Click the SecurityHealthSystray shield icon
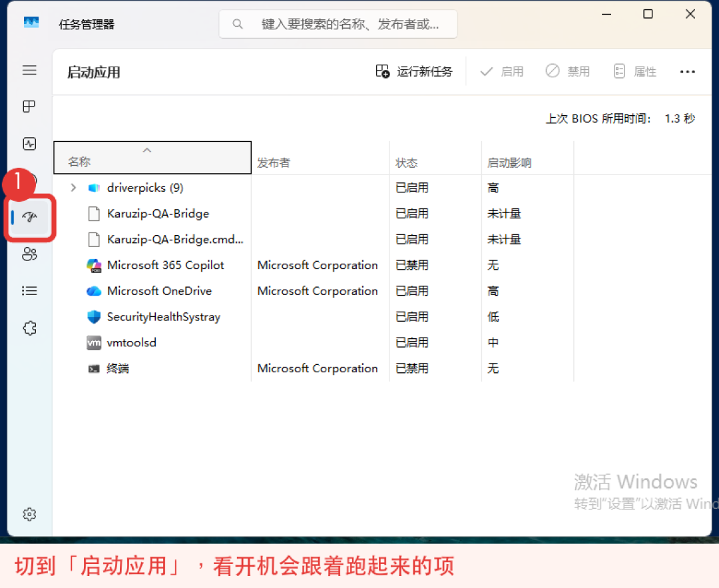The image size is (719, 588). tap(94, 317)
